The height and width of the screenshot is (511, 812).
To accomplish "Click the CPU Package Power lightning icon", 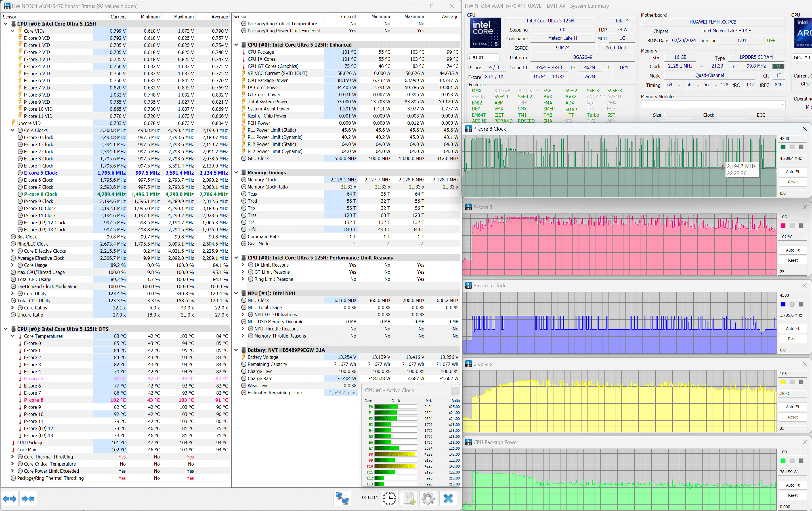I will pos(244,80).
